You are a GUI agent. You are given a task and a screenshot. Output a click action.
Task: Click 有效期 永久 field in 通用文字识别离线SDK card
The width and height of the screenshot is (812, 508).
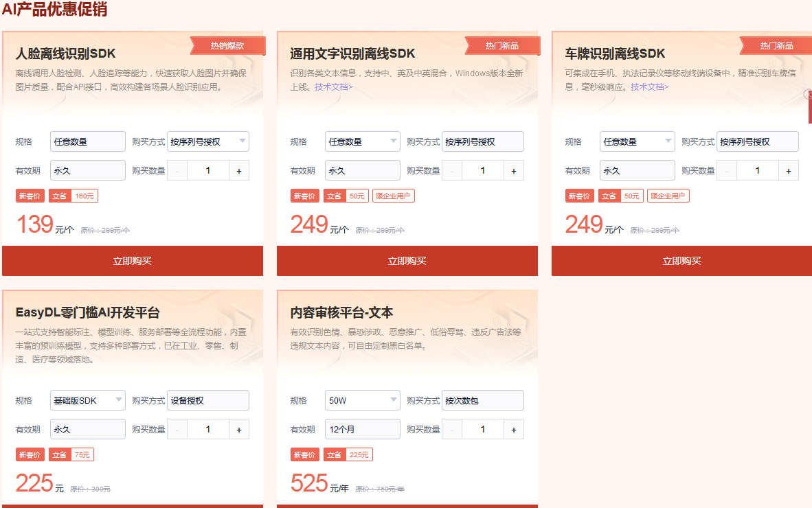[363, 170]
